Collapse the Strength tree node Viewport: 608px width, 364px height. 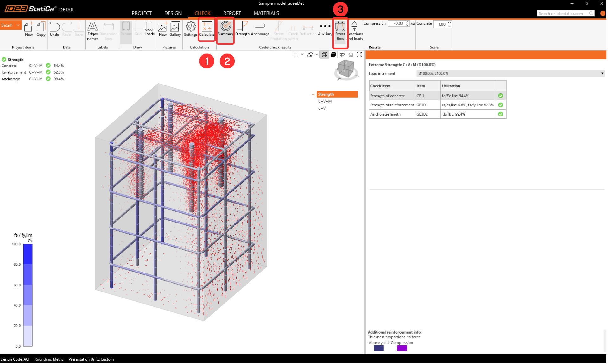[x=313, y=94]
